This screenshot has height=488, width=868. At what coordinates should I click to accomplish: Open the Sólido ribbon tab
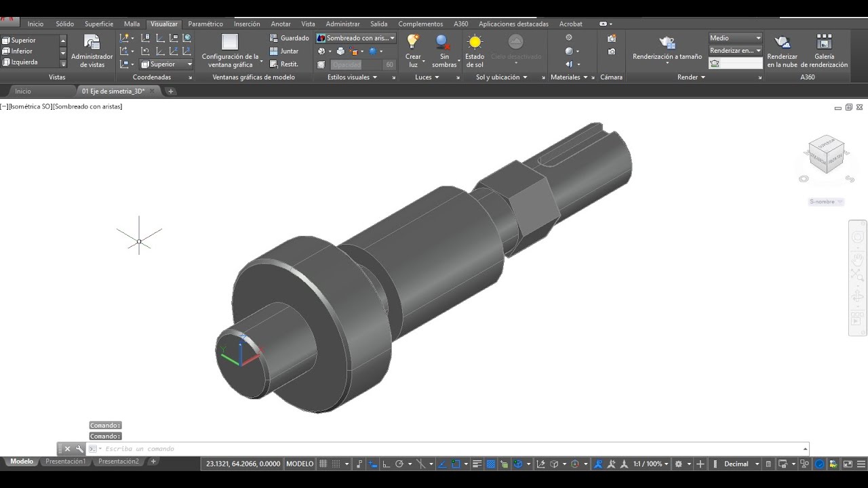(x=65, y=24)
